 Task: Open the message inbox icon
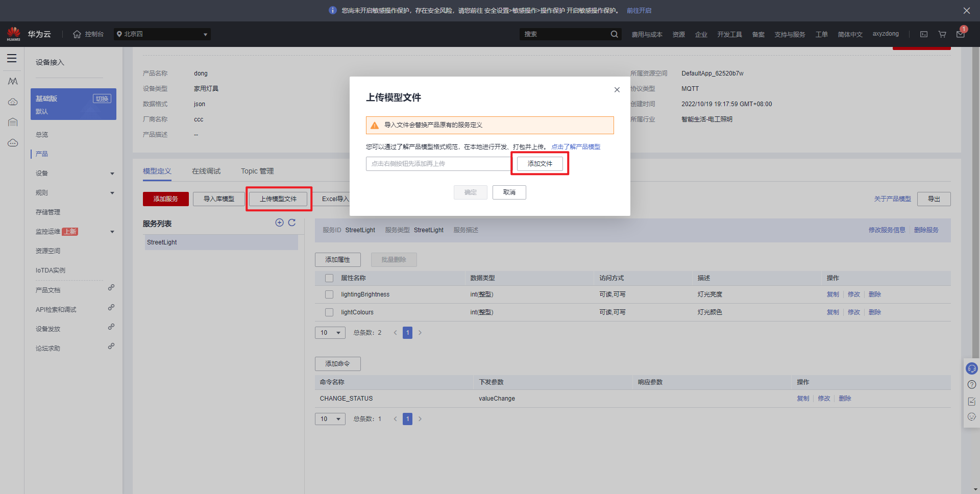pyautogui.click(x=961, y=34)
